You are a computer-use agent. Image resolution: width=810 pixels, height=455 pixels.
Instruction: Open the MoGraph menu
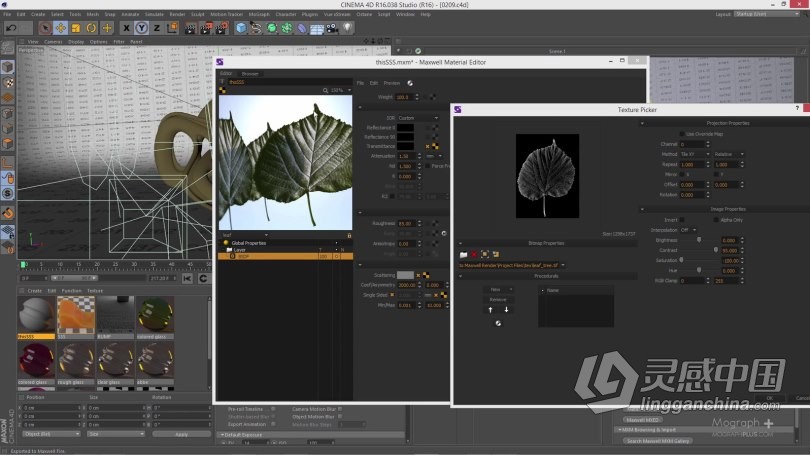click(259, 14)
